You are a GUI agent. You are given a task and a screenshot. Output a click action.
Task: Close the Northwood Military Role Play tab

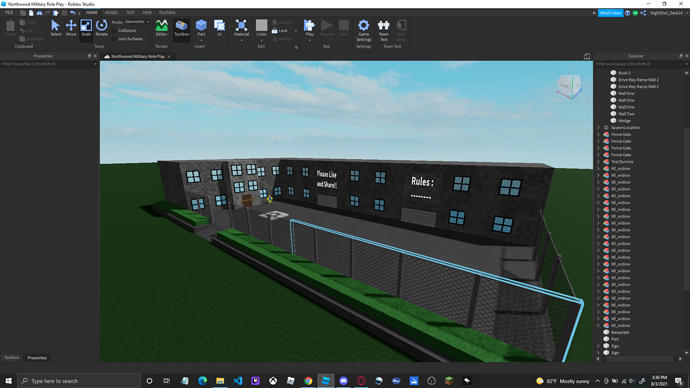pos(169,56)
